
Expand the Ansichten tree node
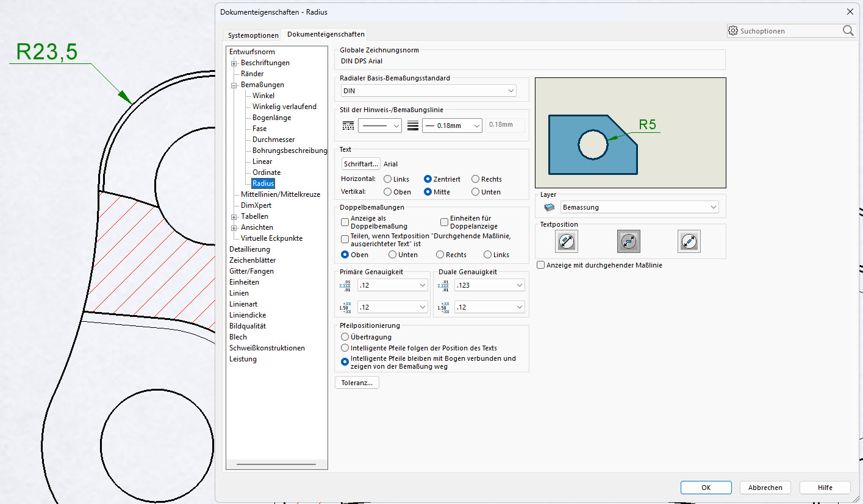click(x=234, y=227)
